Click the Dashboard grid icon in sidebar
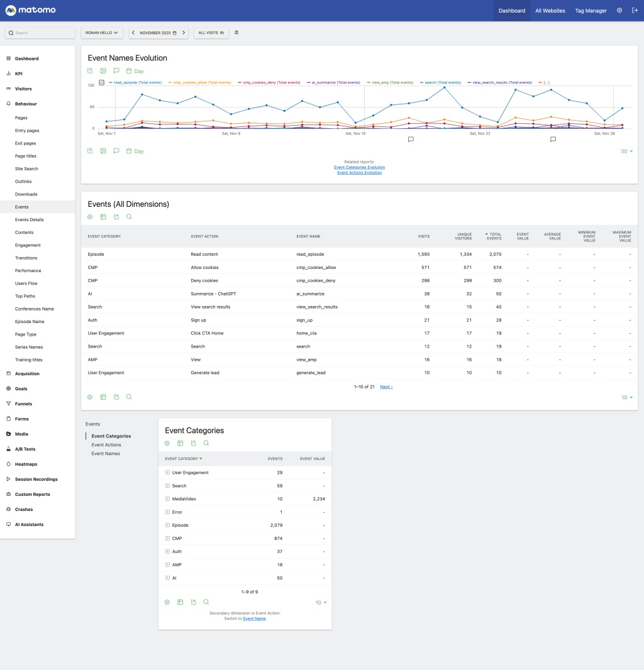Image resolution: width=644 pixels, height=670 pixels. pyautogui.click(x=8, y=58)
